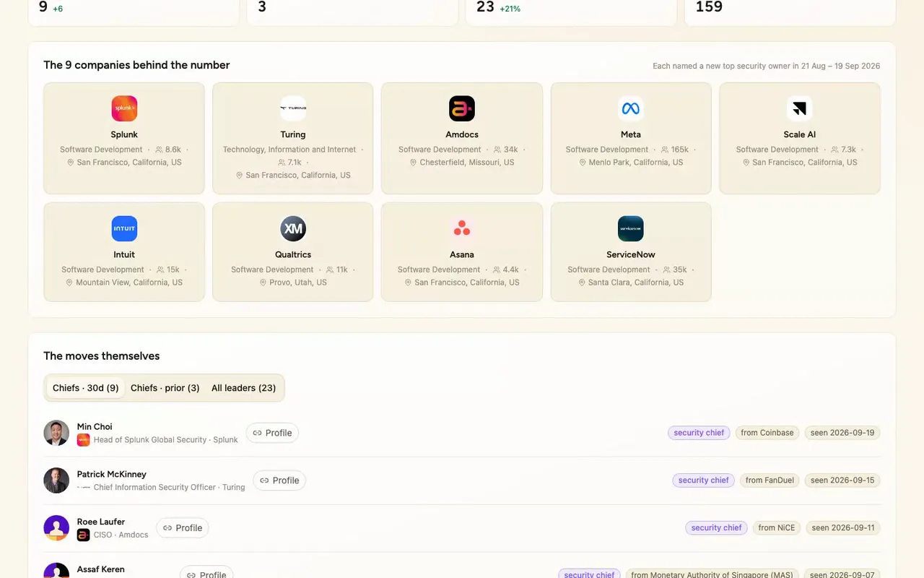
Task: Click the security chief tag on Min Choi's row
Action: click(x=699, y=433)
